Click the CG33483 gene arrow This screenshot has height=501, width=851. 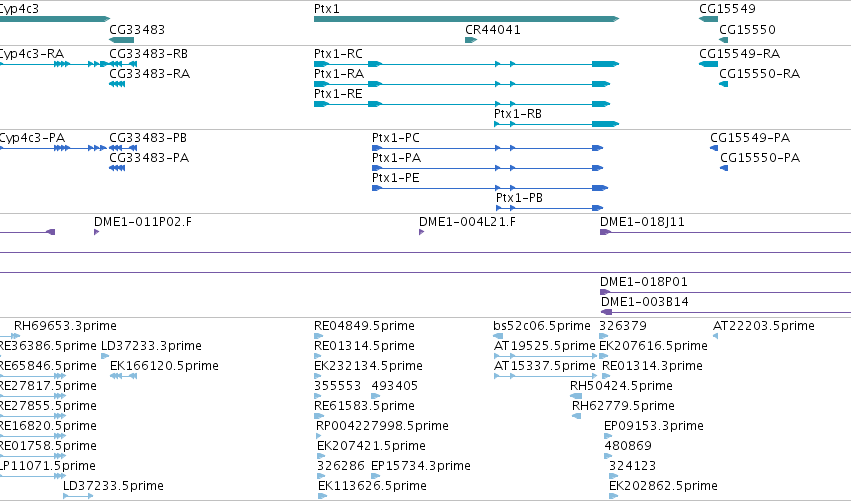click(x=122, y=40)
